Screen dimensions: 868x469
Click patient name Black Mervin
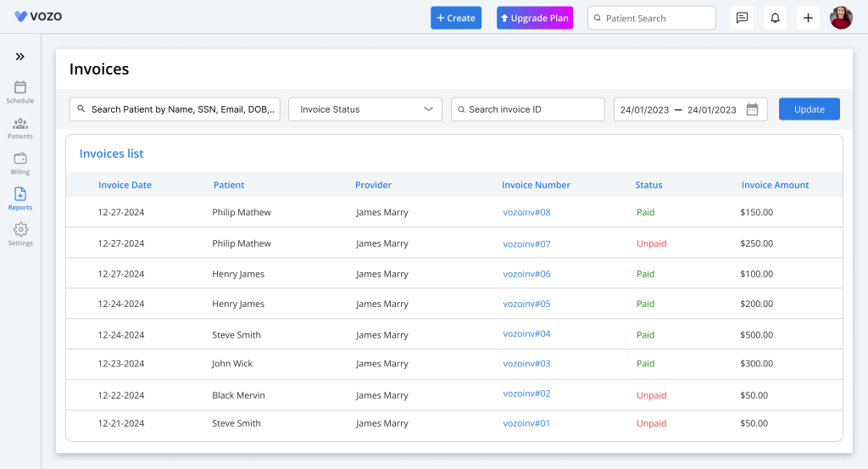[x=238, y=395]
